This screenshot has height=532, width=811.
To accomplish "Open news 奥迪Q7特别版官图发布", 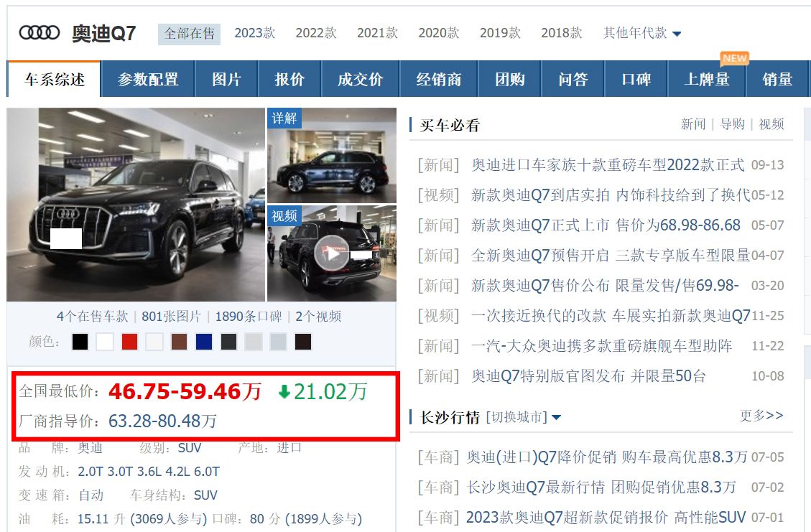I will coord(588,375).
